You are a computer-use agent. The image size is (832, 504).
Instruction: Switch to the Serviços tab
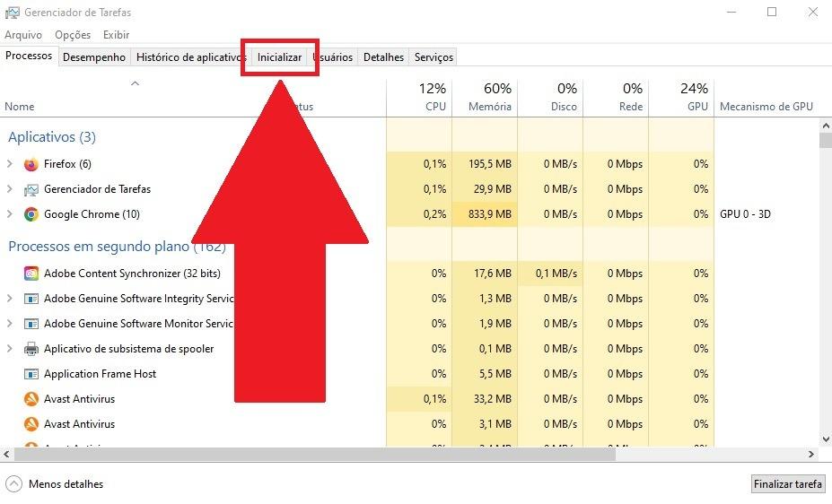point(434,56)
